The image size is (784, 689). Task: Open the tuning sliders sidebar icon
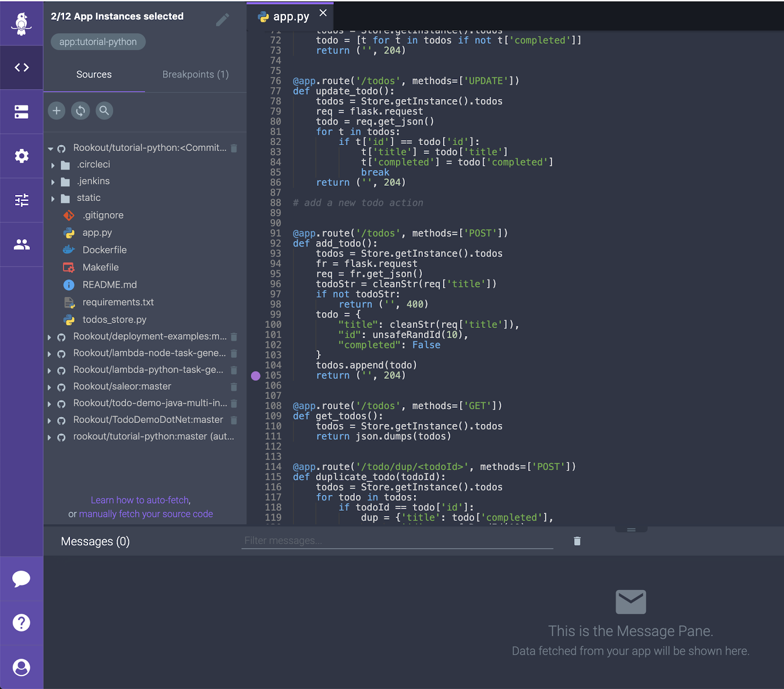point(22,200)
